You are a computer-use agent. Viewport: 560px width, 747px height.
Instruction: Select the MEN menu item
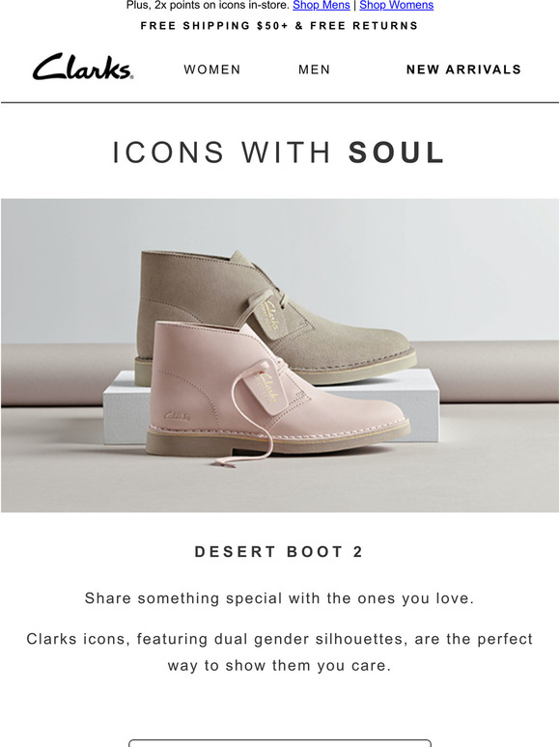[x=314, y=69]
